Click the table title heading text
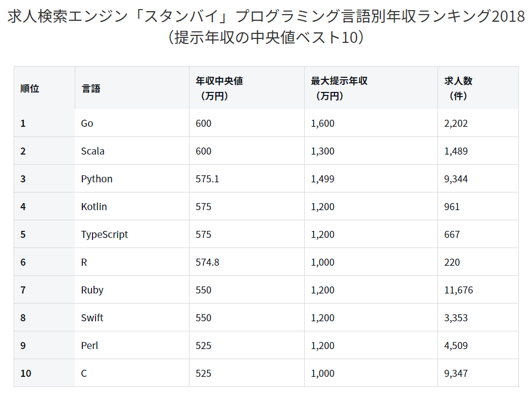The width and height of the screenshot is (532, 393). [266, 26]
